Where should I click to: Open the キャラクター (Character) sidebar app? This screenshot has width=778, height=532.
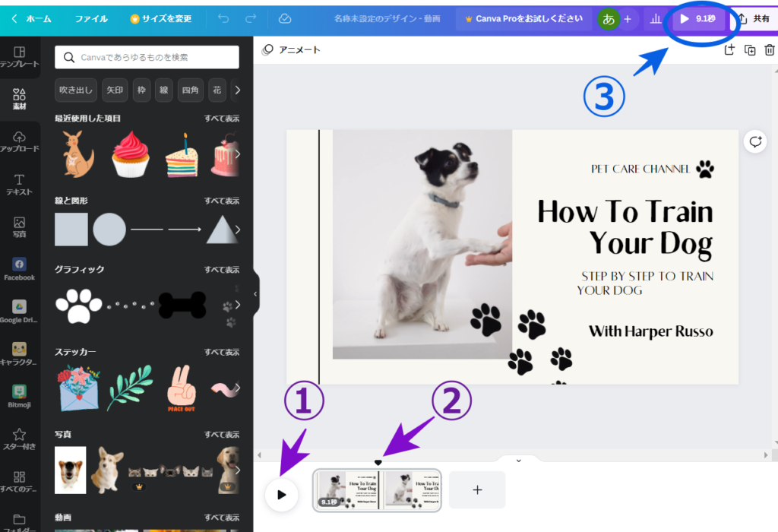pos(19,354)
